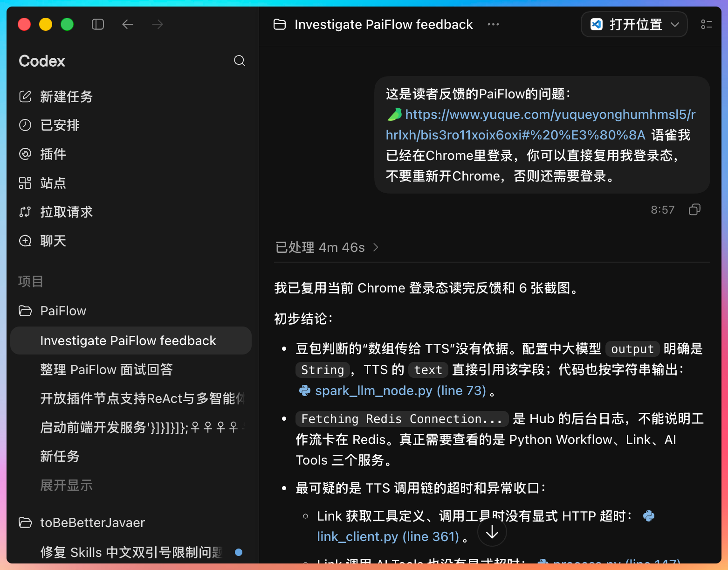Click the 拉取请求 pull request icon
Screen dimensions: 728x570
pos(25,212)
